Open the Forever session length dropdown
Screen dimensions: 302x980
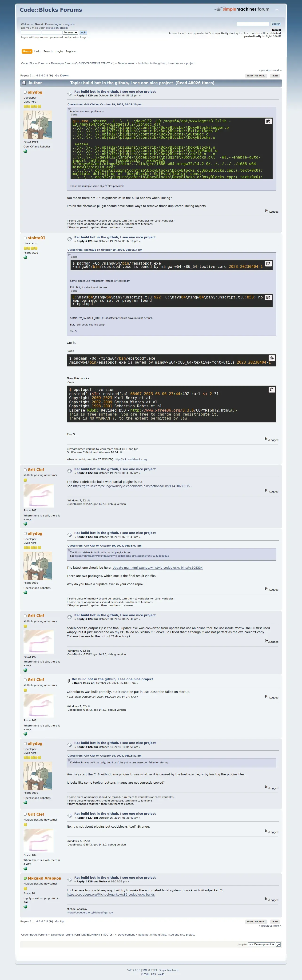pos(70,33)
